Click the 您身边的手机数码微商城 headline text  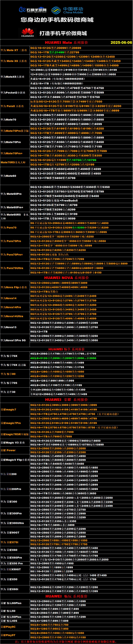point(57,20)
